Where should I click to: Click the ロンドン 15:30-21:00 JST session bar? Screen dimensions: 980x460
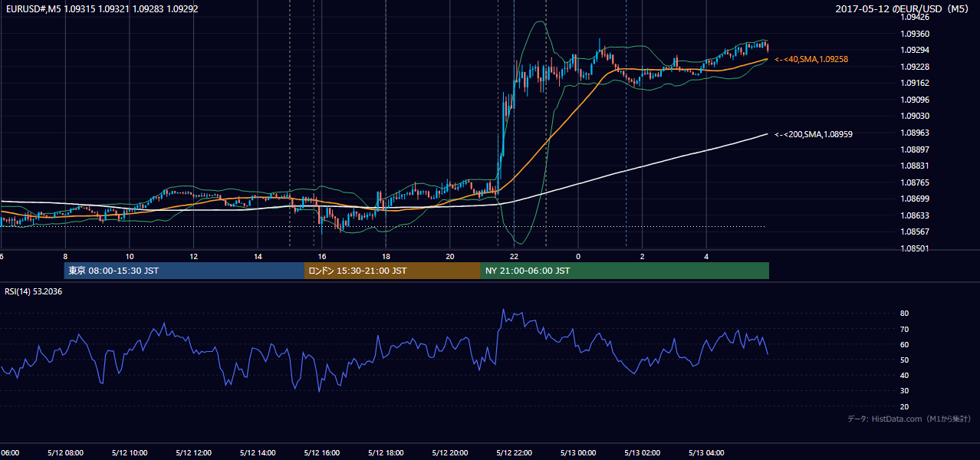(x=393, y=271)
